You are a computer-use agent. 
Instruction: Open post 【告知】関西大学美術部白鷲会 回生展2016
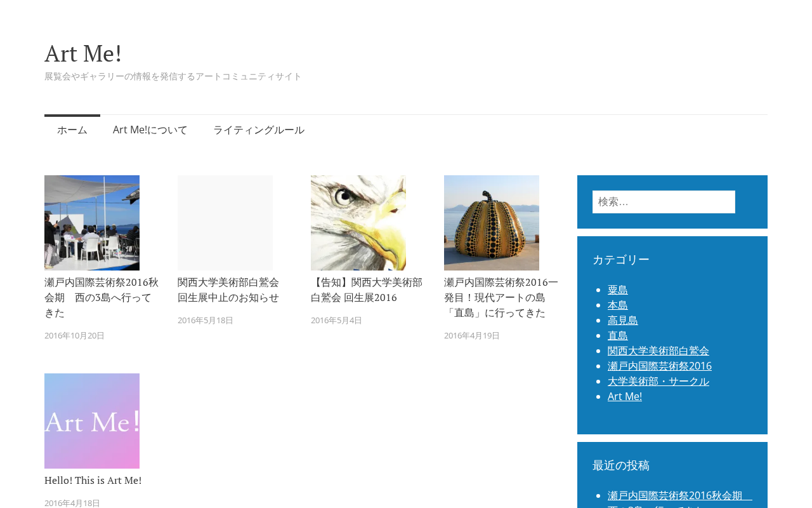point(367,290)
